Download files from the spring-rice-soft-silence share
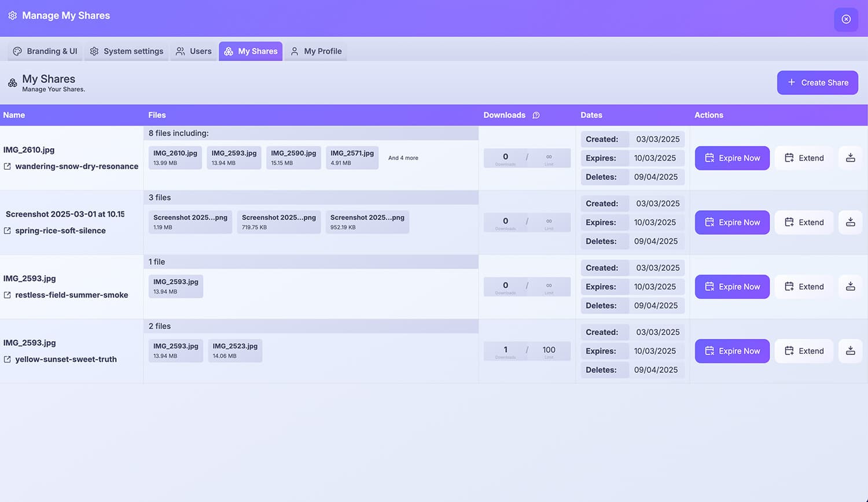The width and height of the screenshot is (868, 502). (850, 222)
